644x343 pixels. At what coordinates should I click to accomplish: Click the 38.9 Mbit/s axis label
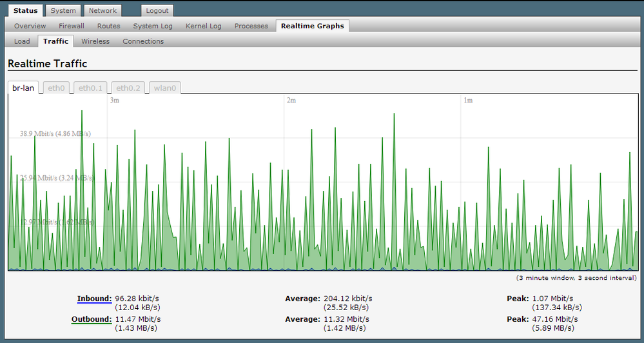coord(55,133)
